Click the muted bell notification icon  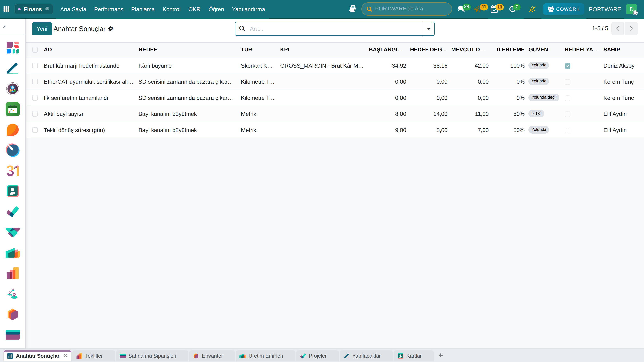click(x=532, y=9)
